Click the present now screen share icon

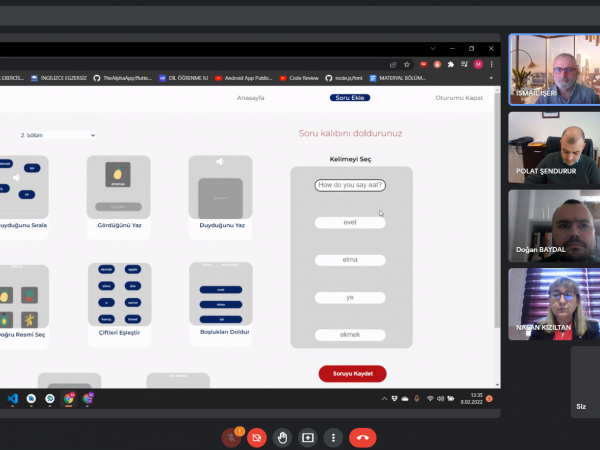tap(308, 438)
